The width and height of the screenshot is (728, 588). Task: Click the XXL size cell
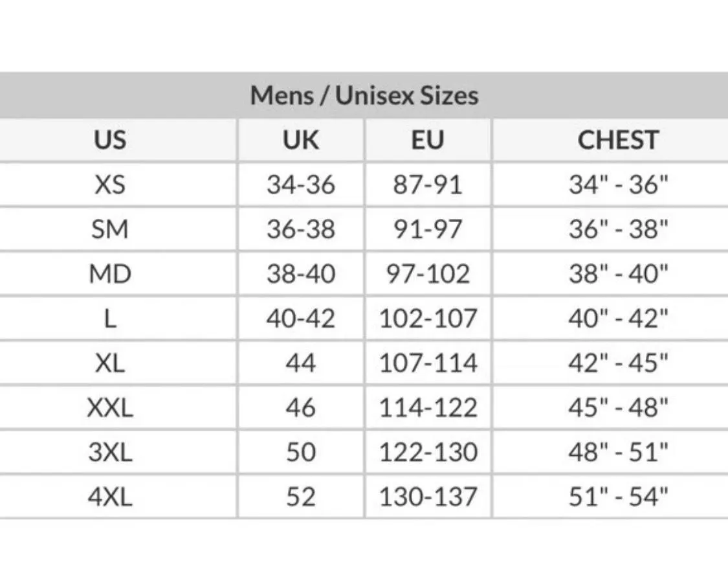(x=110, y=407)
